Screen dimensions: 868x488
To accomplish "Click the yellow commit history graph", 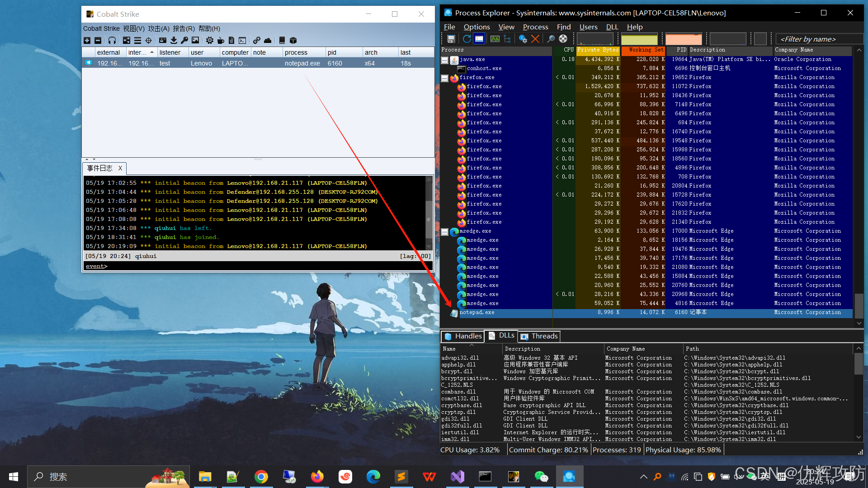I will tap(639, 39).
